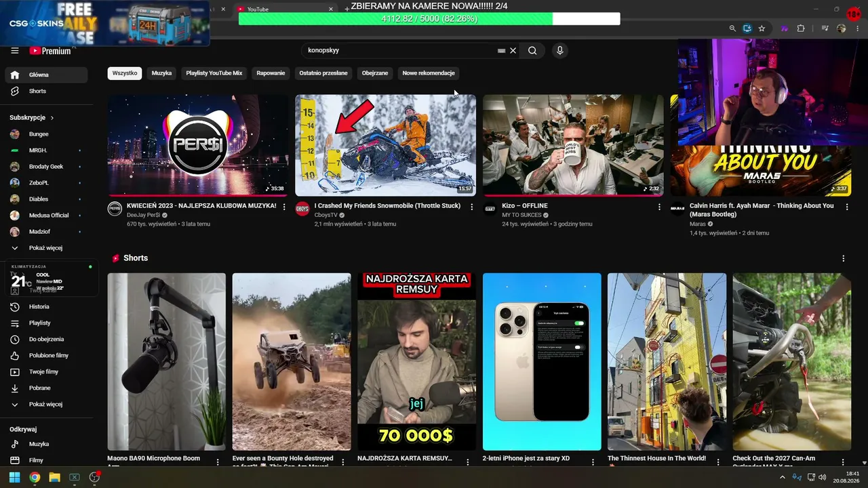
Task: Select the Ostatnio przesłane chip
Action: pos(323,73)
